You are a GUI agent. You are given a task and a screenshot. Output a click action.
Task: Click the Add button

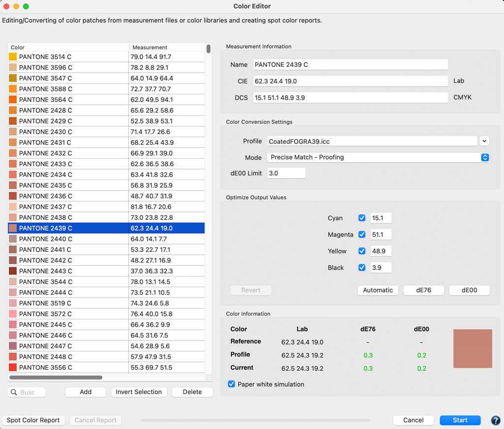point(86,392)
